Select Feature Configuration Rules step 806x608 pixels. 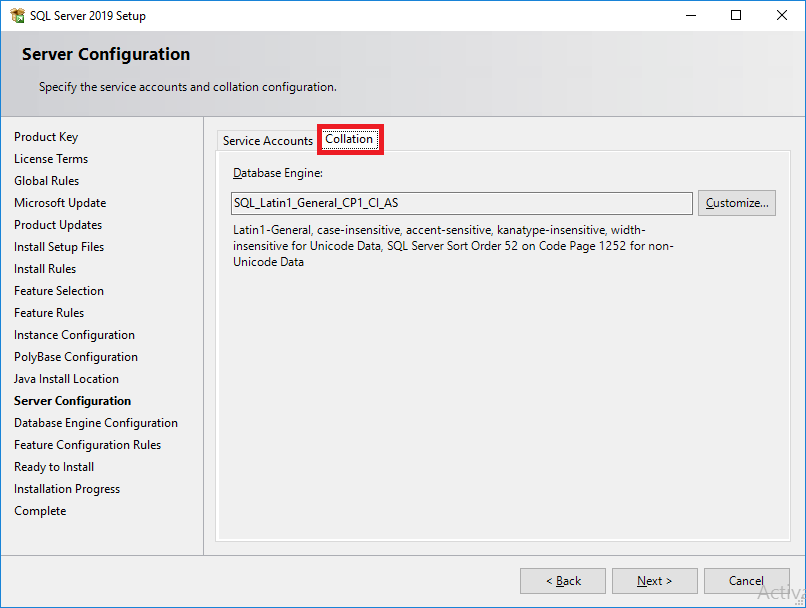click(87, 445)
